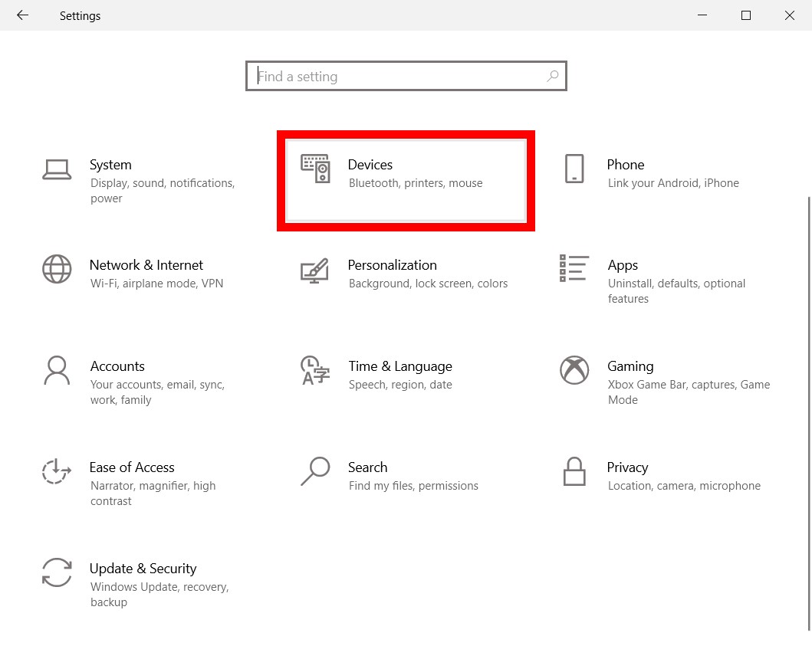Maximize the Settings window
The width and height of the screenshot is (812, 646).
tap(745, 15)
